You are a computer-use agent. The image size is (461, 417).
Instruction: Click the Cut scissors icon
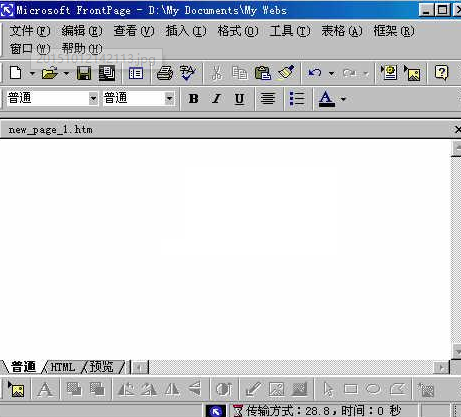pos(217,73)
